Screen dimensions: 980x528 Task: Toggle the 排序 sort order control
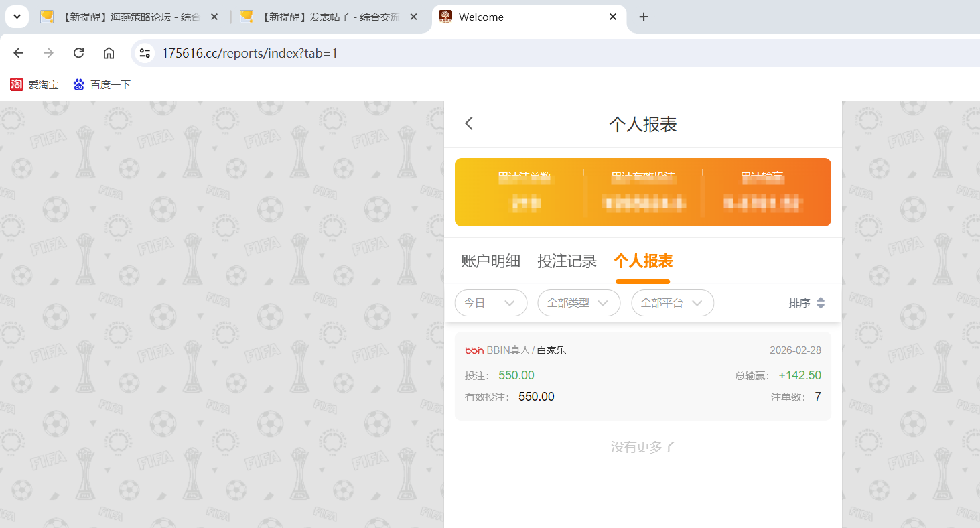[807, 303]
